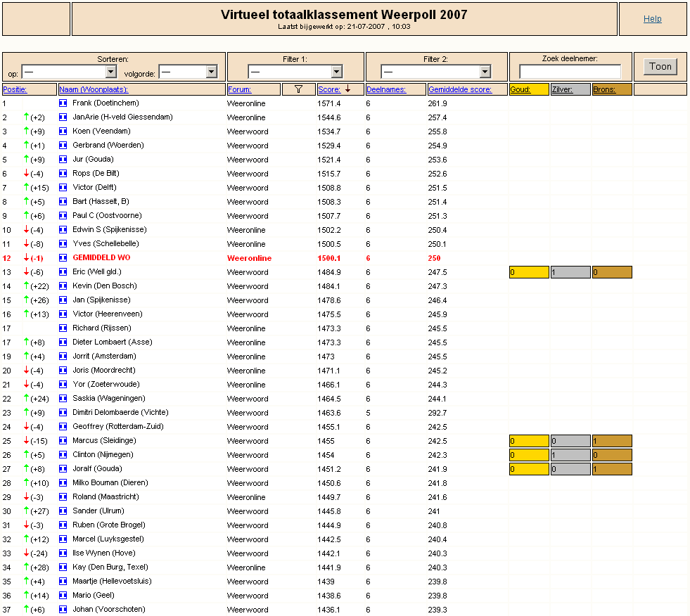Click the blue detail icon beside Frank (Doetinchem)
The image size is (690, 616).
point(63,103)
